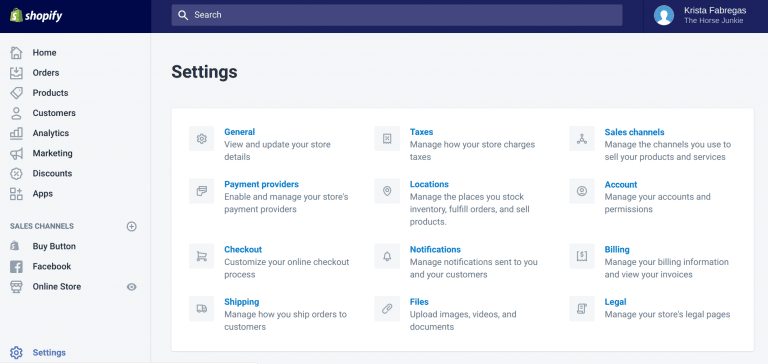This screenshot has width=768, height=364.
Task: Open the Shipping truck icon
Action: (x=201, y=309)
